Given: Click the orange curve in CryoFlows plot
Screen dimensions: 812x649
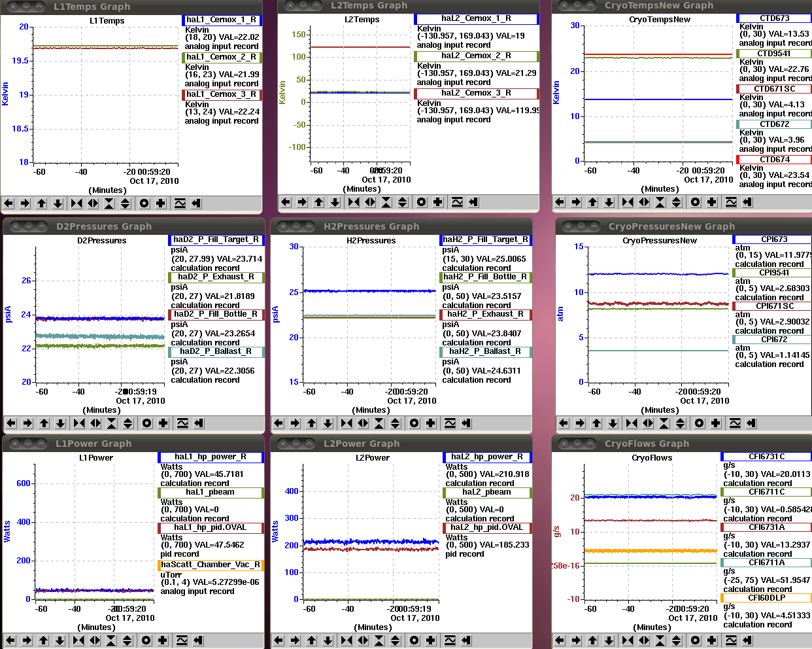Looking at the screenshot, I should click(651, 551).
